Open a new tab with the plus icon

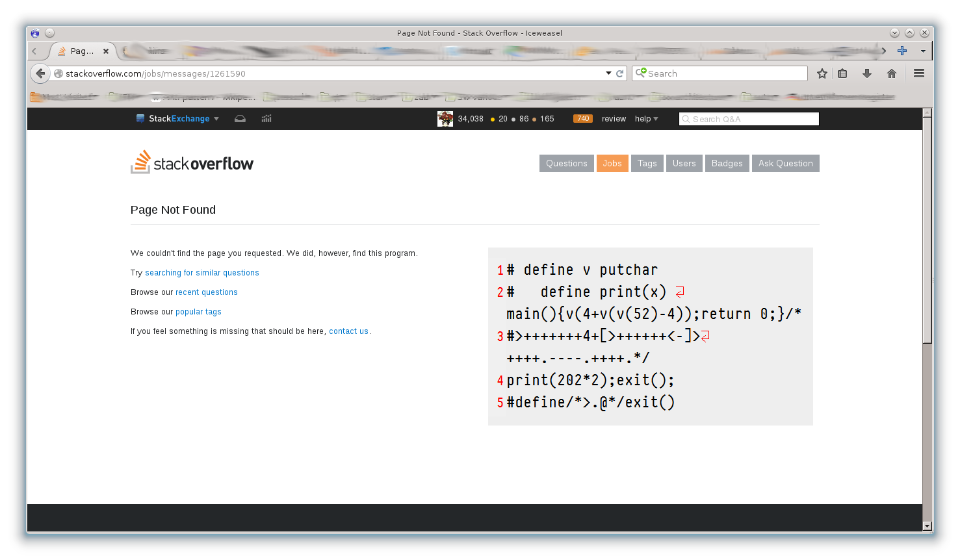[x=902, y=51]
